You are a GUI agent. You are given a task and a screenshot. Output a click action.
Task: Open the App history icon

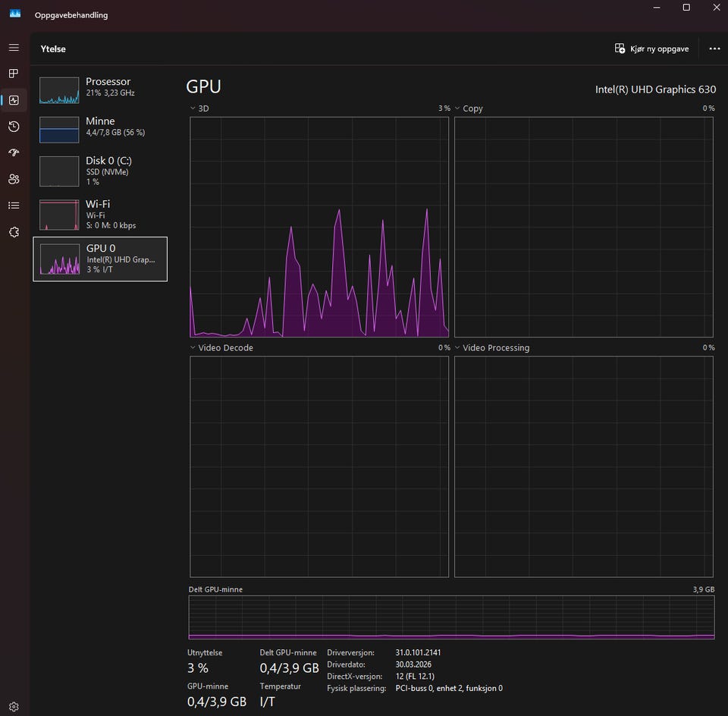[x=14, y=127]
